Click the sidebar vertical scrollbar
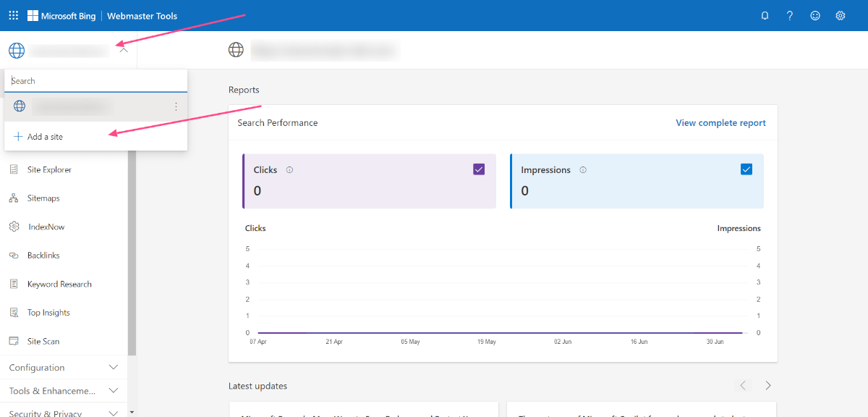868x417 pixels. point(132,253)
